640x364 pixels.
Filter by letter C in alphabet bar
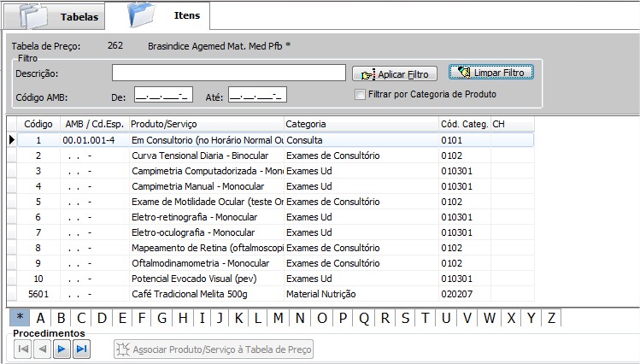[x=82, y=319]
